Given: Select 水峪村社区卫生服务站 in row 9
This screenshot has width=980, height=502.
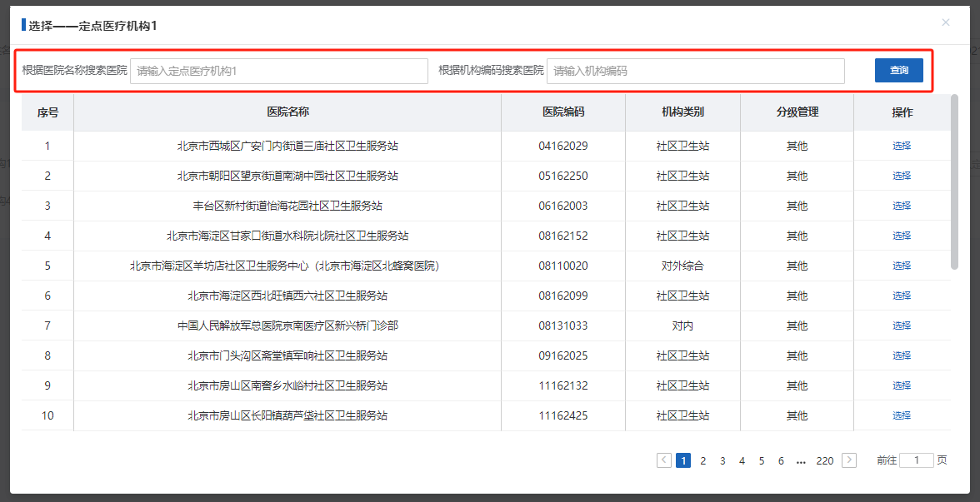Looking at the screenshot, I should [902, 385].
